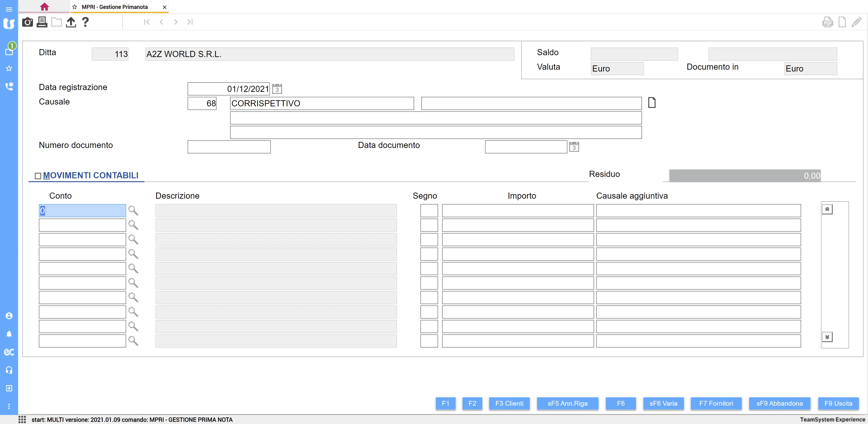Click the Numero documento input field
The height and width of the screenshot is (424, 868).
pyautogui.click(x=229, y=147)
